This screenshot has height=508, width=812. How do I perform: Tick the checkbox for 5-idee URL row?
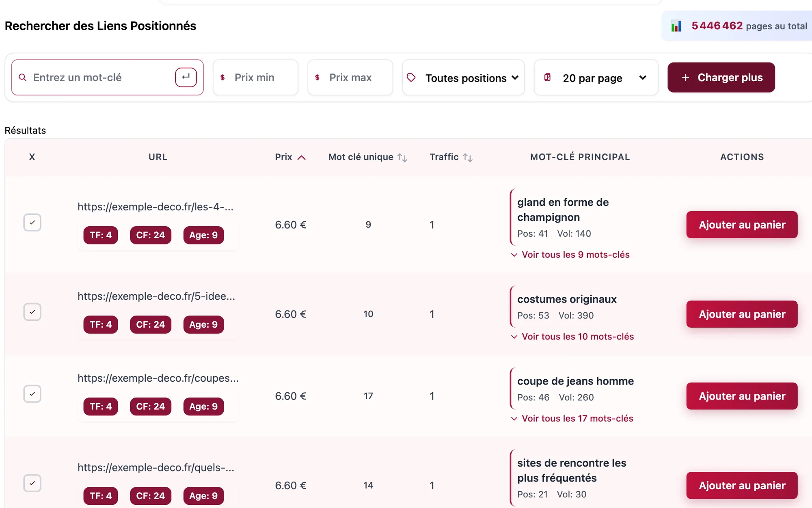click(x=32, y=312)
